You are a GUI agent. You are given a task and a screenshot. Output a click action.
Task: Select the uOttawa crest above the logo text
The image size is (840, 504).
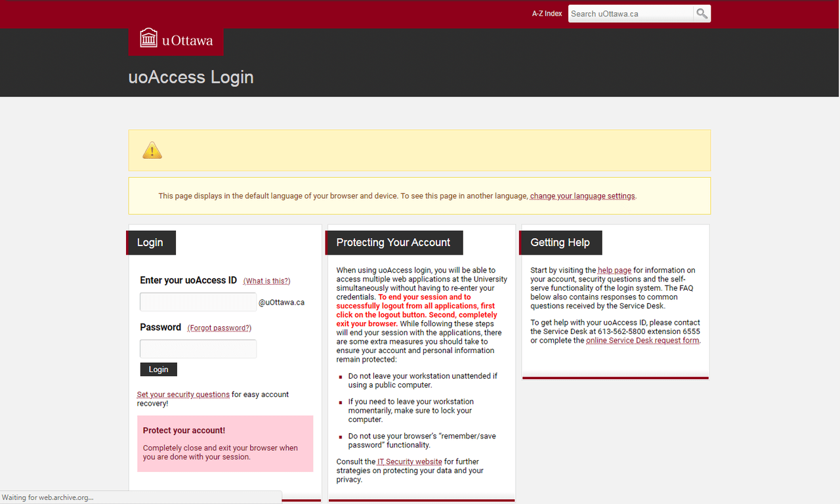pos(148,37)
